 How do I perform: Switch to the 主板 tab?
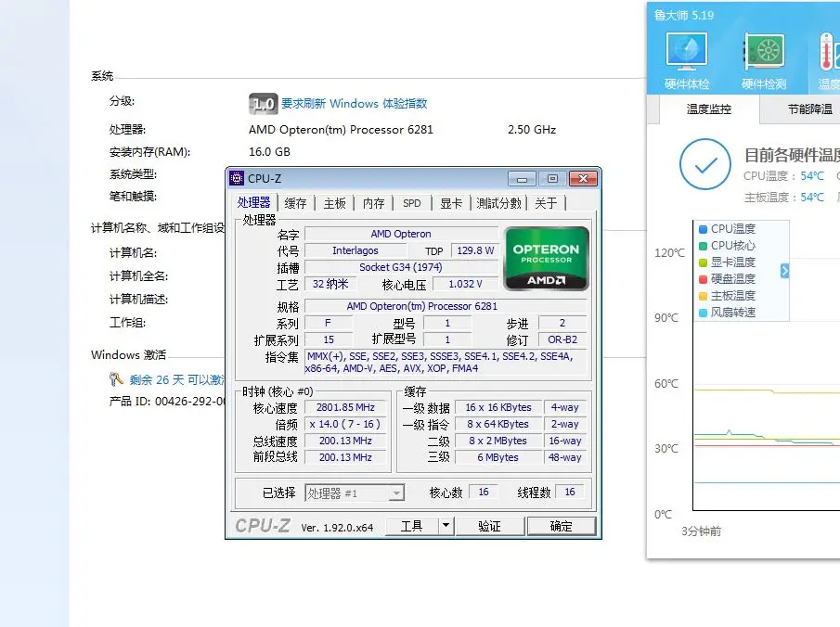tap(335, 203)
